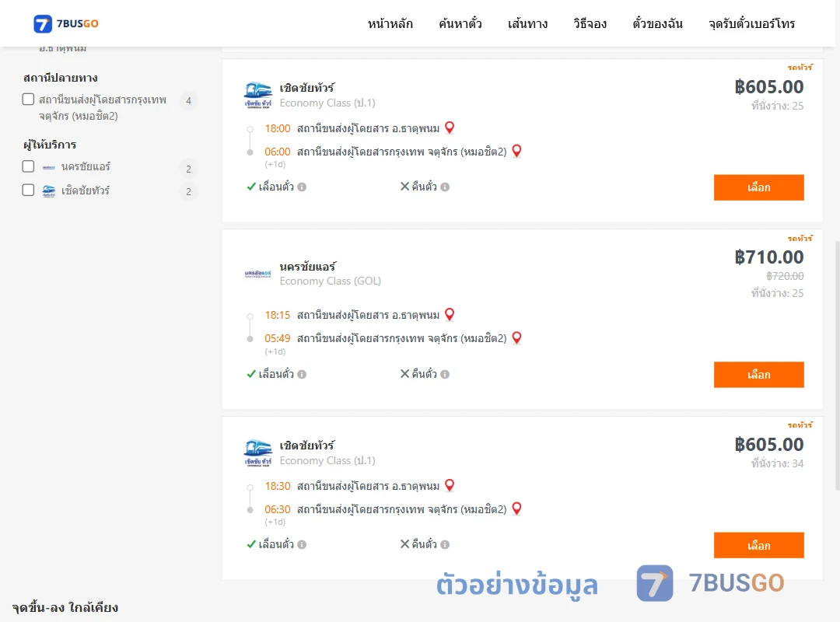
Task: Click นครชัยแอร์ logo on 18:15 trip card
Action: click(x=257, y=274)
